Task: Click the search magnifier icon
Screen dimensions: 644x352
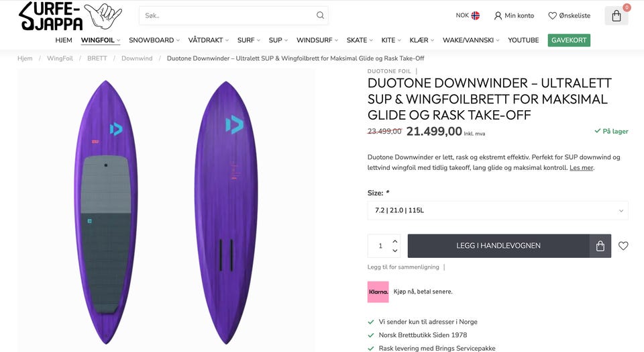Action: 320,15
